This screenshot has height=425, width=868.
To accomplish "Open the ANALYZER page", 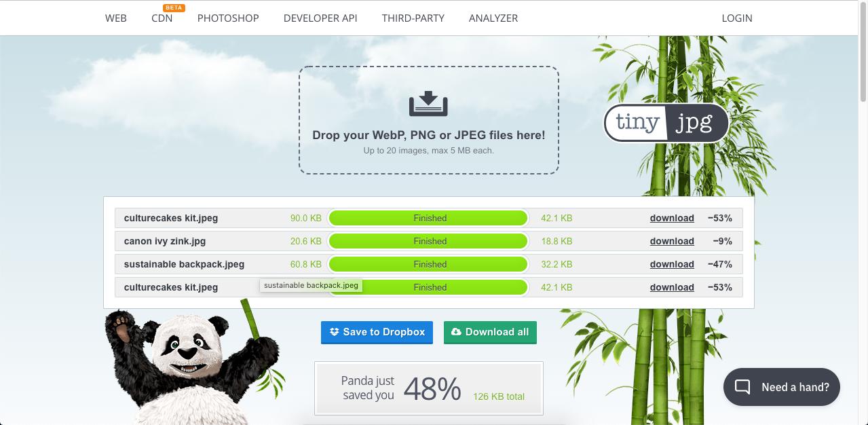I will pos(493,18).
